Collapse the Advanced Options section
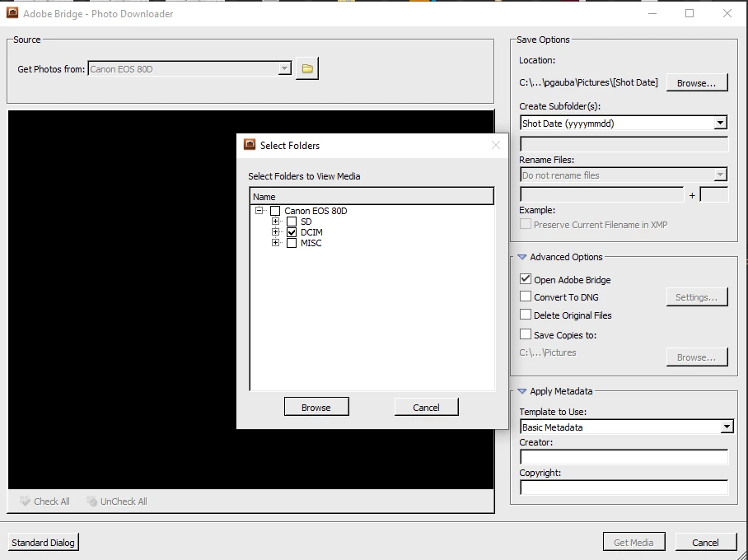Image resolution: width=748 pixels, height=560 pixels. [522, 257]
